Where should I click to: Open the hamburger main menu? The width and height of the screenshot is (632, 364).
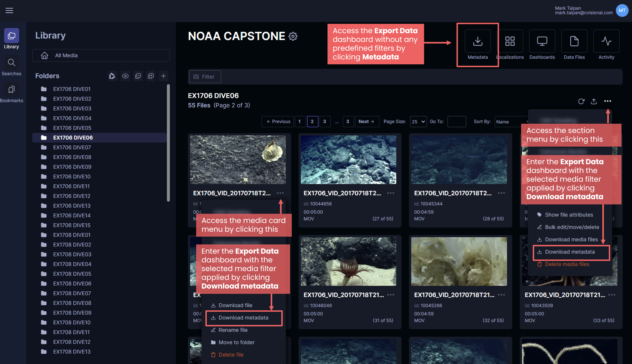click(x=9, y=10)
